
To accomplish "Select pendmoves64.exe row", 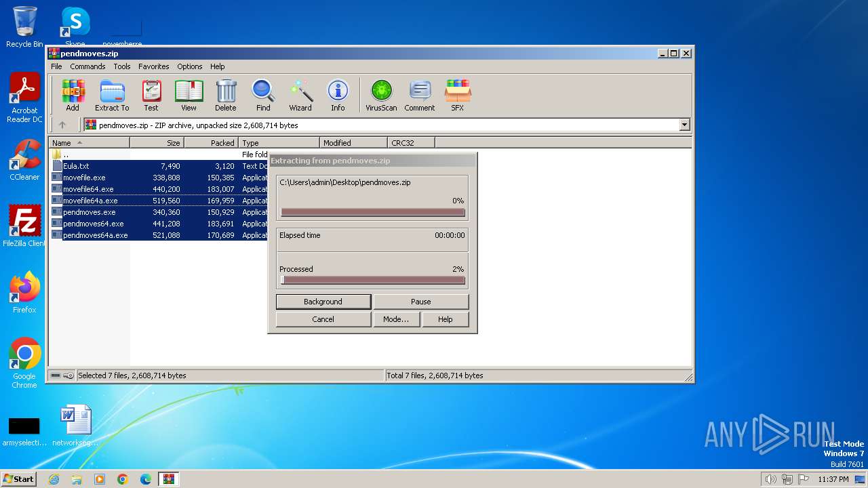I will coord(159,224).
